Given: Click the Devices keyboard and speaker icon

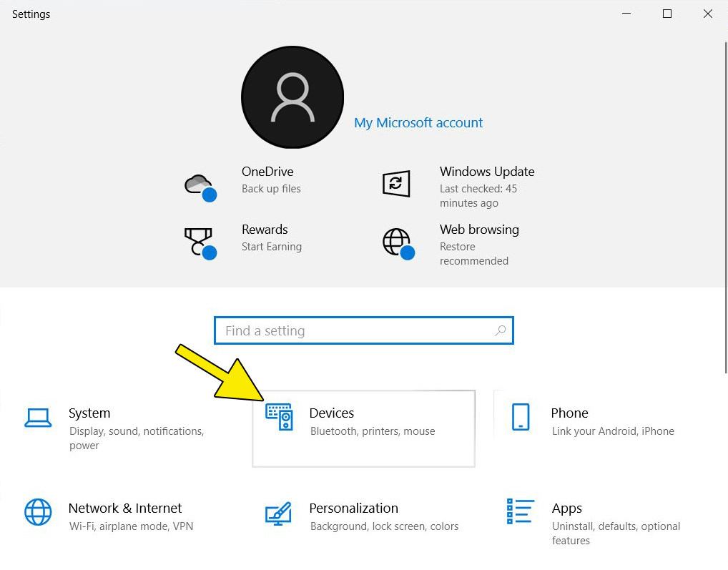Looking at the screenshot, I should (x=279, y=416).
